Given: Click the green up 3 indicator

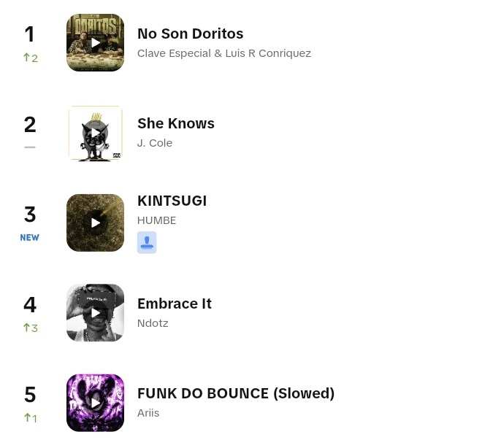Looking at the screenshot, I should 31,328.
